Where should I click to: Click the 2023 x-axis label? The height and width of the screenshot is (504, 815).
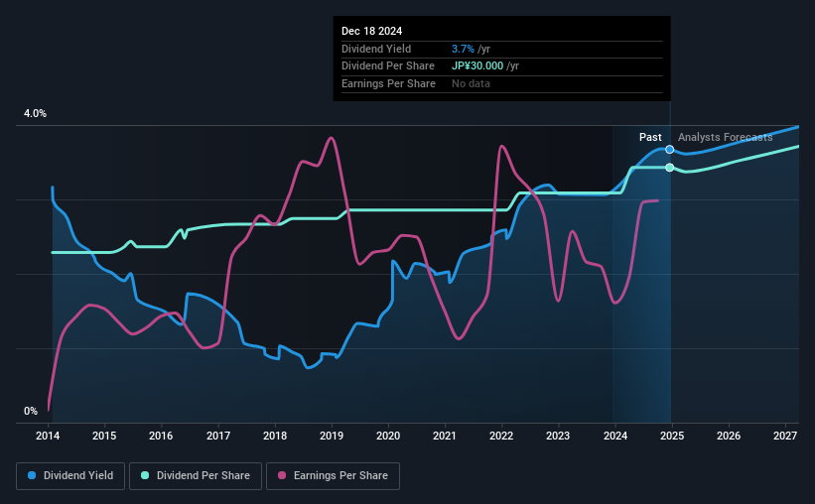558,436
